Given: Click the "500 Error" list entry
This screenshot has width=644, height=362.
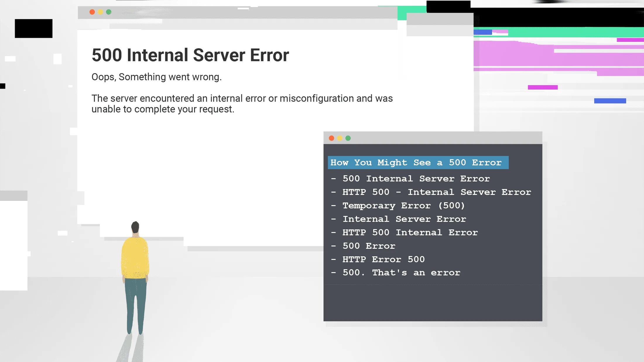Looking at the screenshot, I should click(x=369, y=246).
